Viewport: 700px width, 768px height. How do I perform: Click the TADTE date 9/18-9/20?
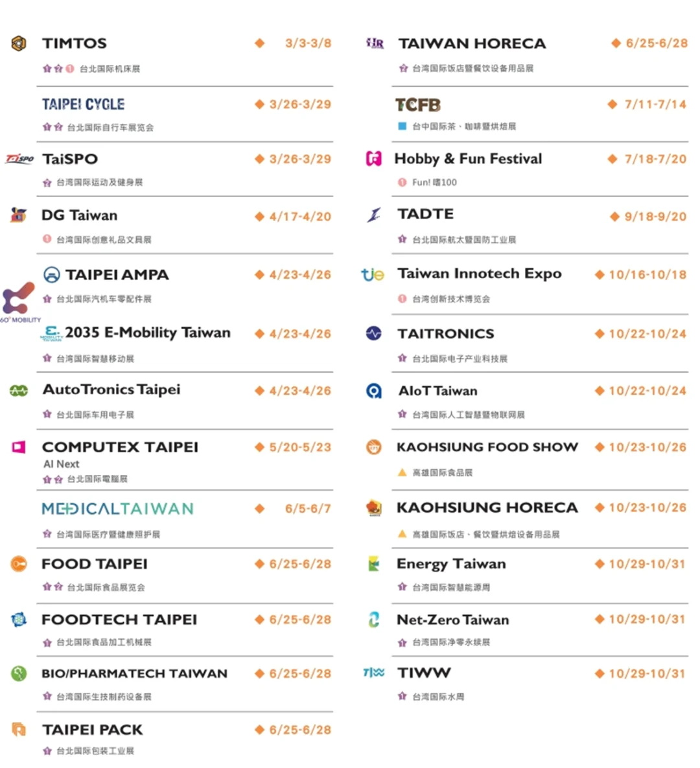tap(655, 216)
